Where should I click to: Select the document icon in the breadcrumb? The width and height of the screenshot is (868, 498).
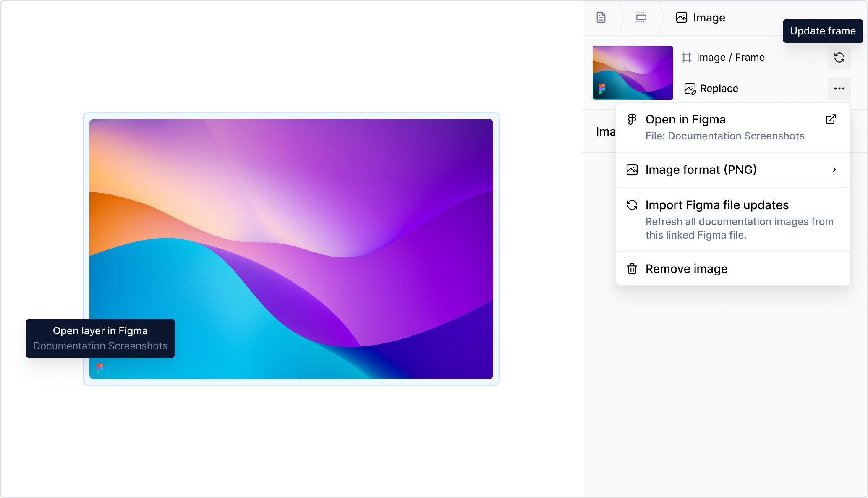[601, 17]
